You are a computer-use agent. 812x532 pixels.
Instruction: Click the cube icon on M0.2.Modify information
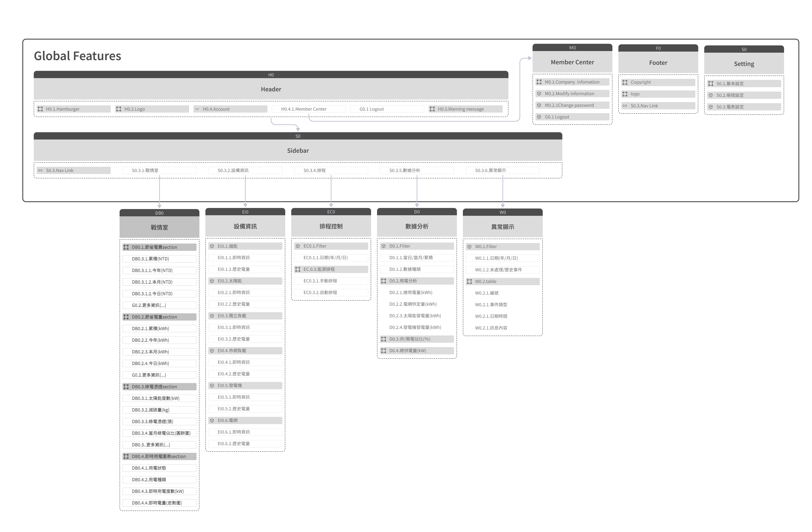click(x=539, y=93)
